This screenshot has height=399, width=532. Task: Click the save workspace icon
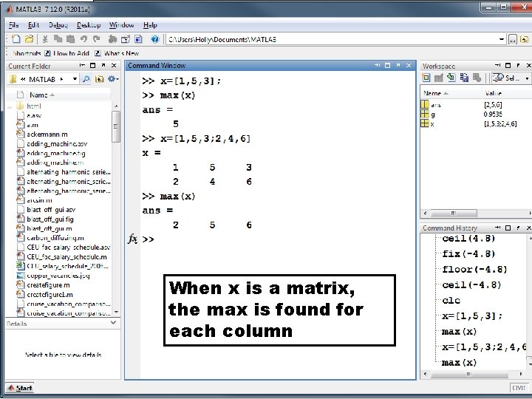(464, 78)
